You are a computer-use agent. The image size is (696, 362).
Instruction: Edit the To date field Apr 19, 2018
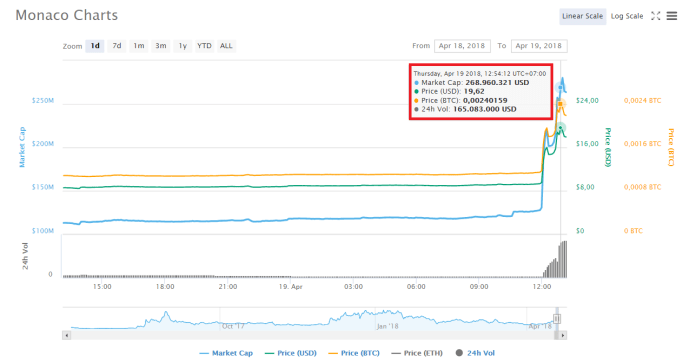[539, 46]
